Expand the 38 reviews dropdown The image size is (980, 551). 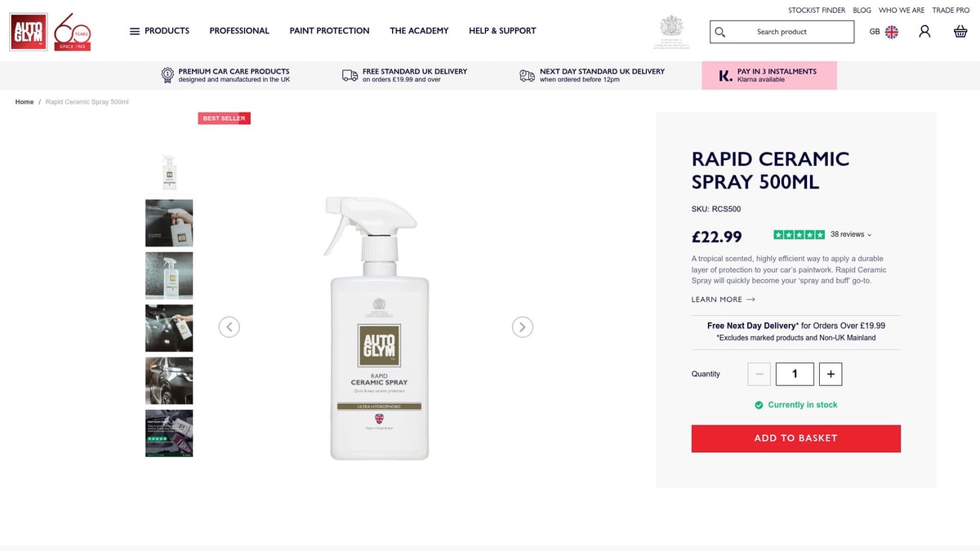[x=848, y=234]
